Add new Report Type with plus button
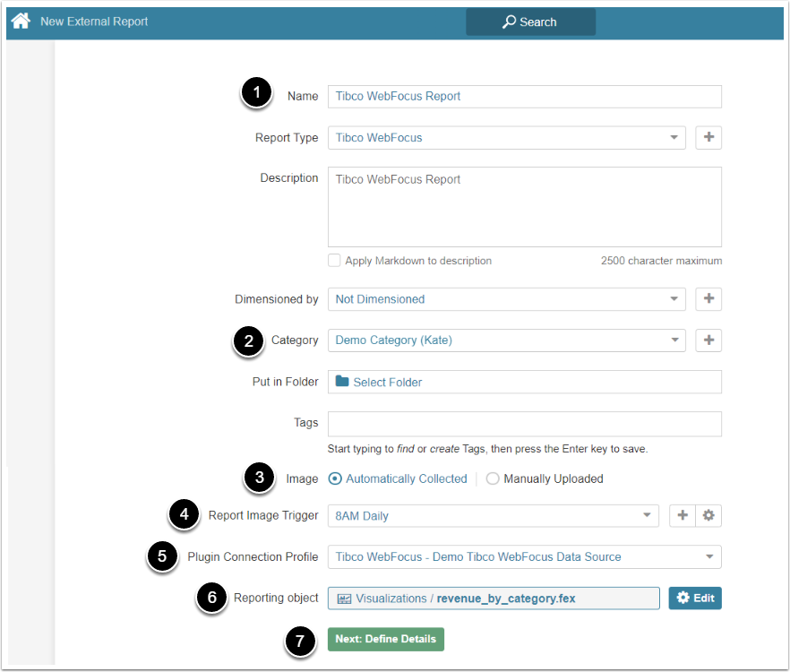Screen dimensions: 790x672 708,137
